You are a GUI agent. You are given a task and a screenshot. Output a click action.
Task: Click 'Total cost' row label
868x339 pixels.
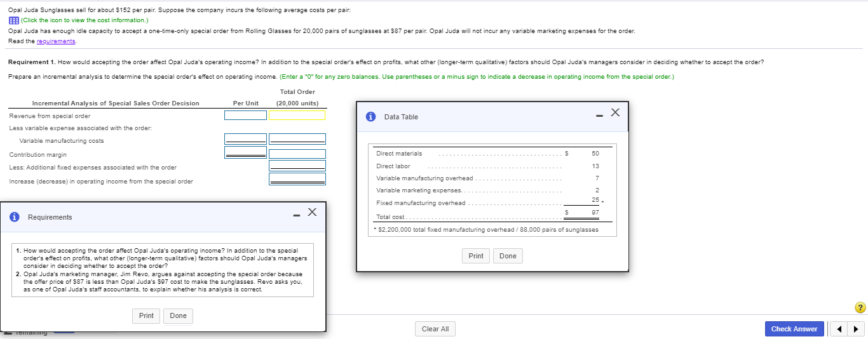(391, 217)
